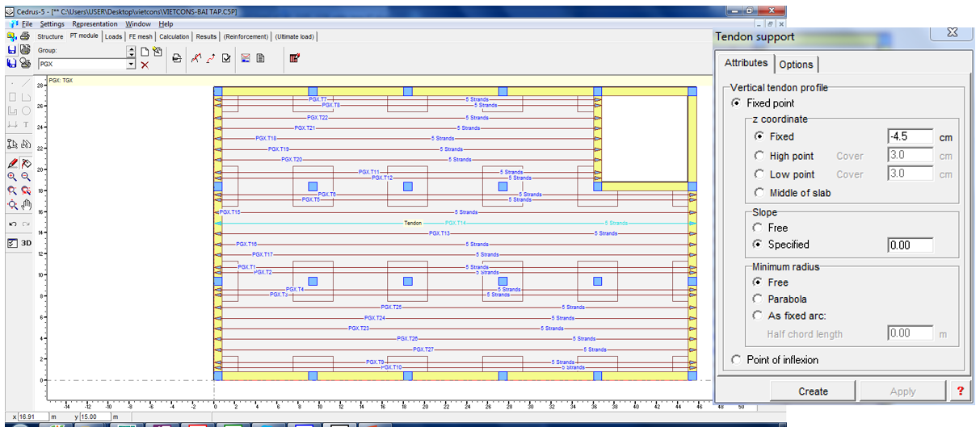Click the Create button
The height and width of the screenshot is (431, 980).
[813, 391]
